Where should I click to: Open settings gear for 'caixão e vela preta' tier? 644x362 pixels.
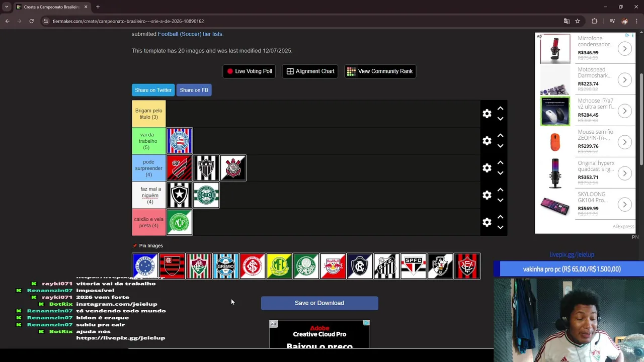pyautogui.click(x=487, y=222)
